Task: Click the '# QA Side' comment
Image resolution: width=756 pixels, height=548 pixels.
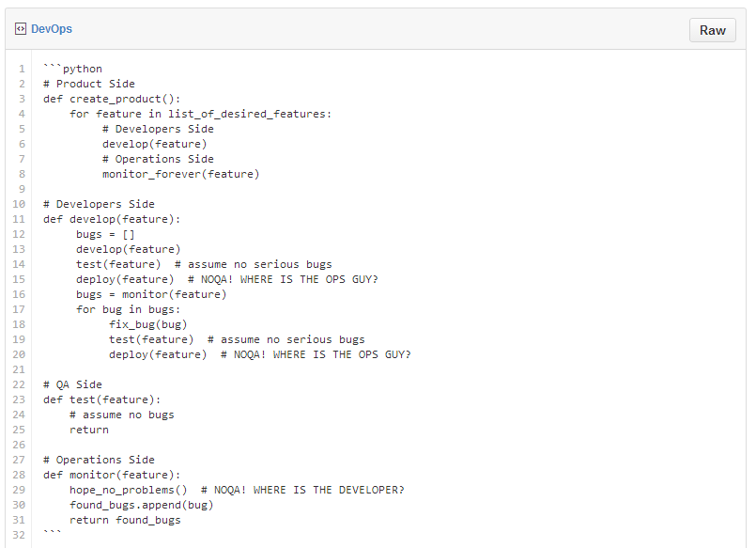Action: pos(72,384)
